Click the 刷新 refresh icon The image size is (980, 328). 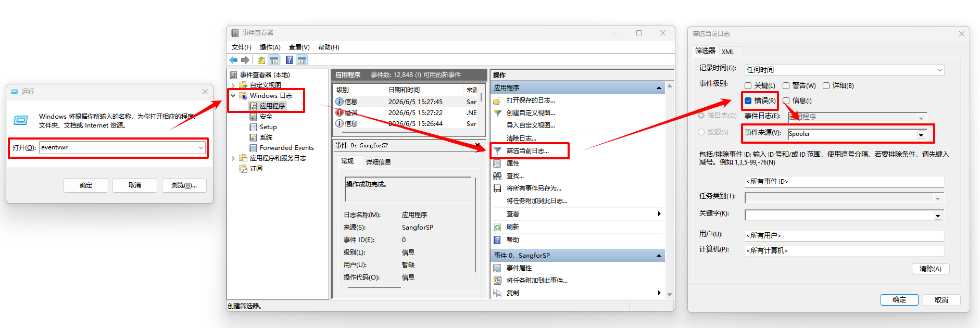click(497, 227)
